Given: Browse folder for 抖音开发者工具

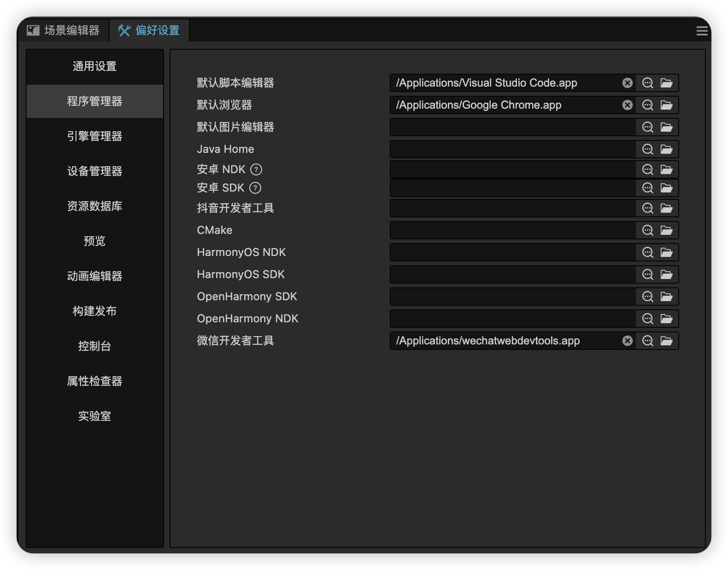Looking at the screenshot, I should (x=666, y=208).
